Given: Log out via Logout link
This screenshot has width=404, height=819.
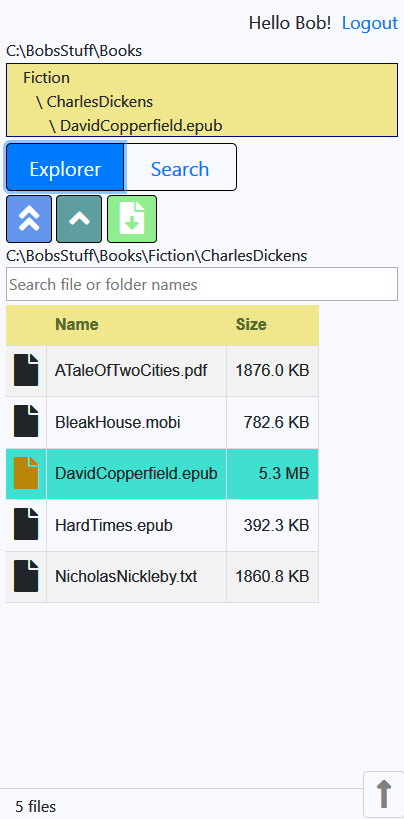Looking at the screenshot, I should 370,23.
